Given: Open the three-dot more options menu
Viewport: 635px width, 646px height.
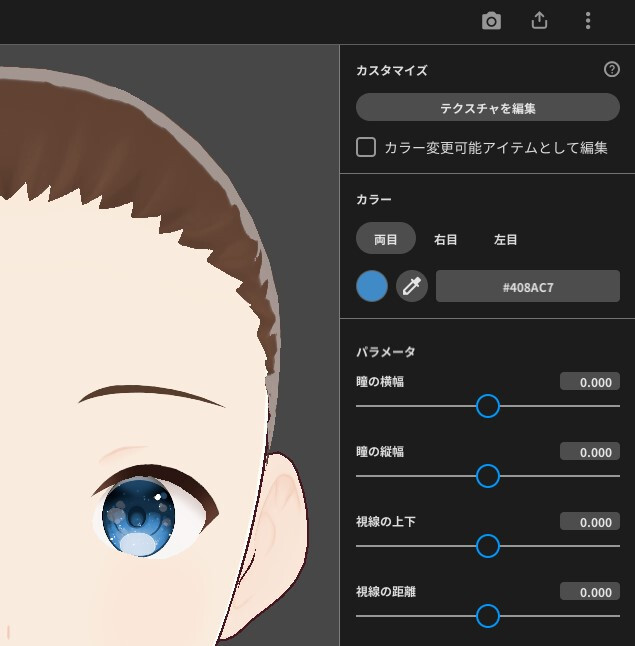Looking at the screenshot, I should pos(588,21).
